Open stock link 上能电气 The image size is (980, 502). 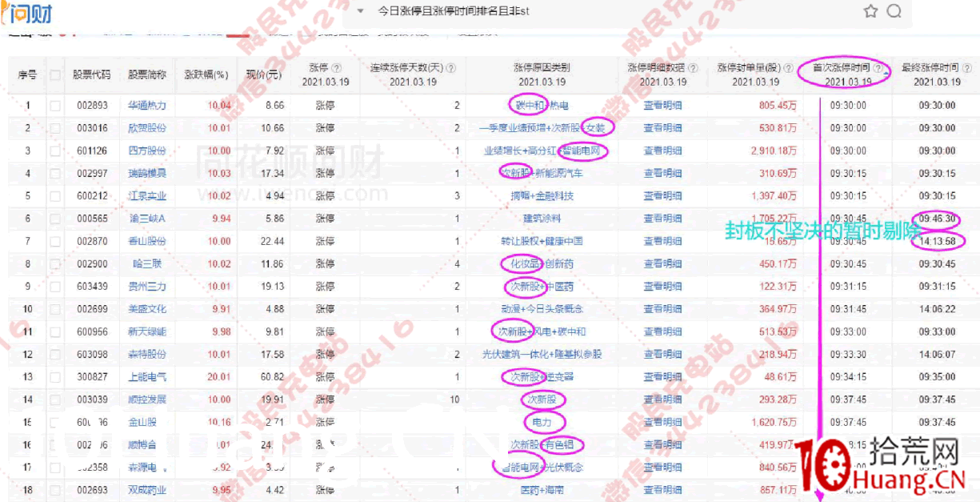(147, 377)
